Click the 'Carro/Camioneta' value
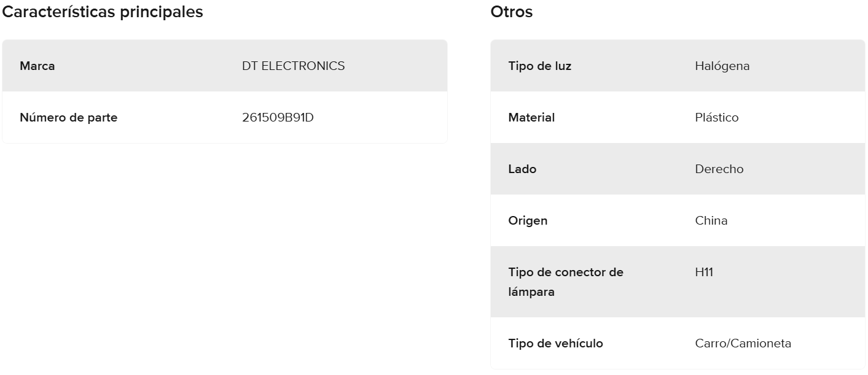The image size is (868, 375). click(743, 343)
